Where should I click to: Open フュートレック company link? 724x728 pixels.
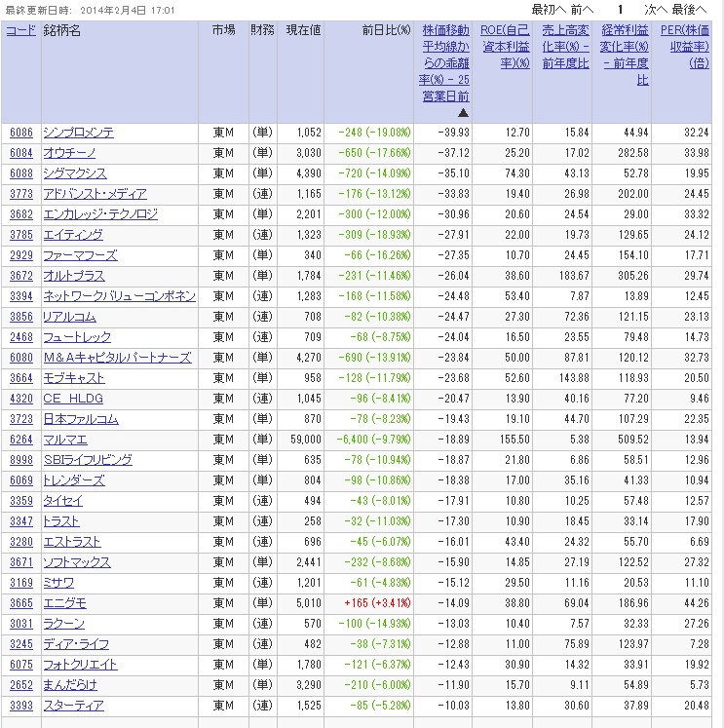[77, 337]
